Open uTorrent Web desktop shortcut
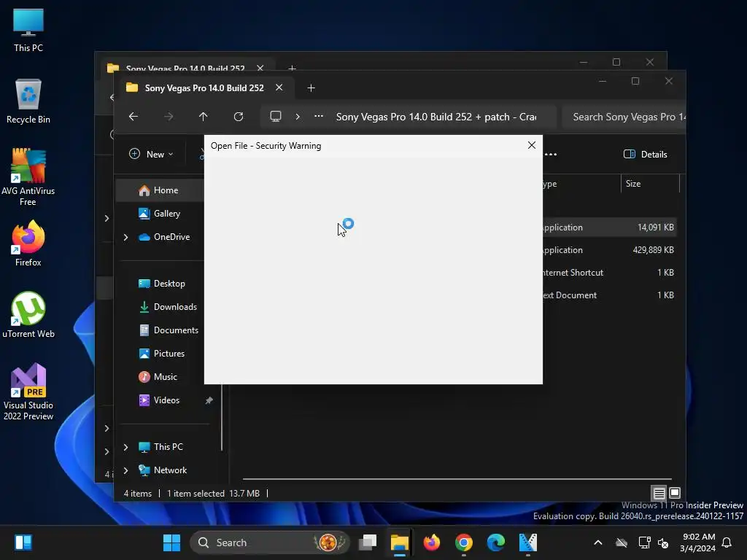 pos(28,315)
